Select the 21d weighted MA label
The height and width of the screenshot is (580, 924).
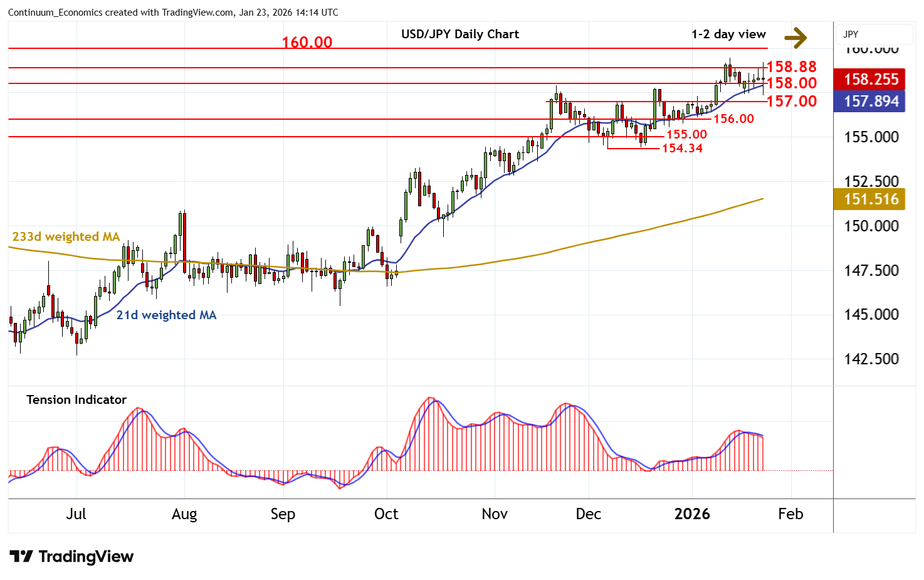(166, 315)
